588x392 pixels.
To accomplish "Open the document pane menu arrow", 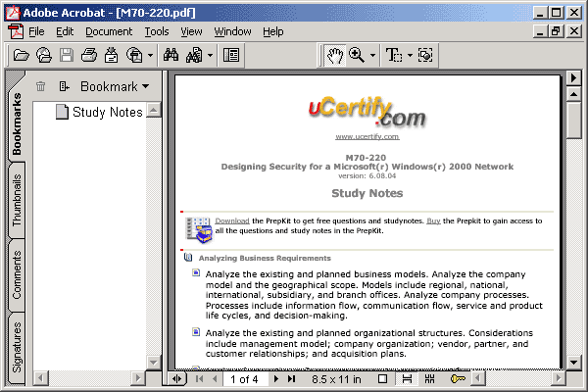I will click(573, 78).
